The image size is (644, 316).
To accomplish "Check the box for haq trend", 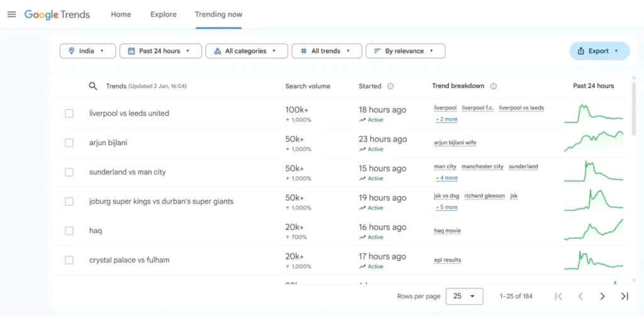I will pyautogui.click(x=69, y=231).
